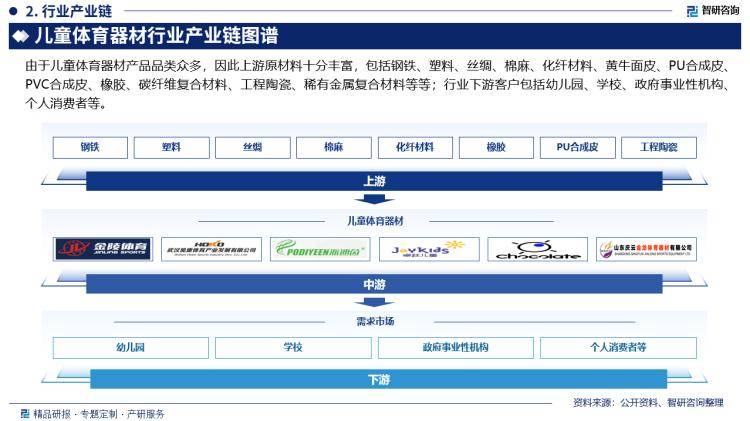Click the 下游 banner bar
Screen dimensions: 750x421
click(x=378, y=379)
